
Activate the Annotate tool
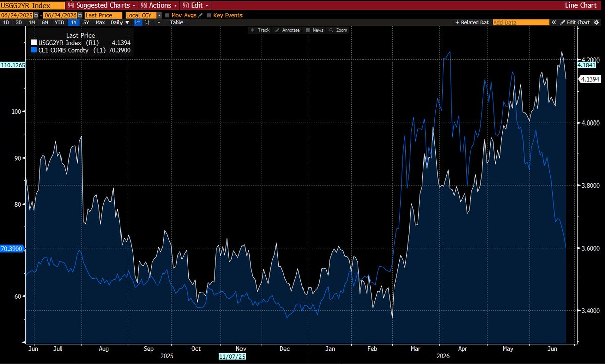point(287,30)
